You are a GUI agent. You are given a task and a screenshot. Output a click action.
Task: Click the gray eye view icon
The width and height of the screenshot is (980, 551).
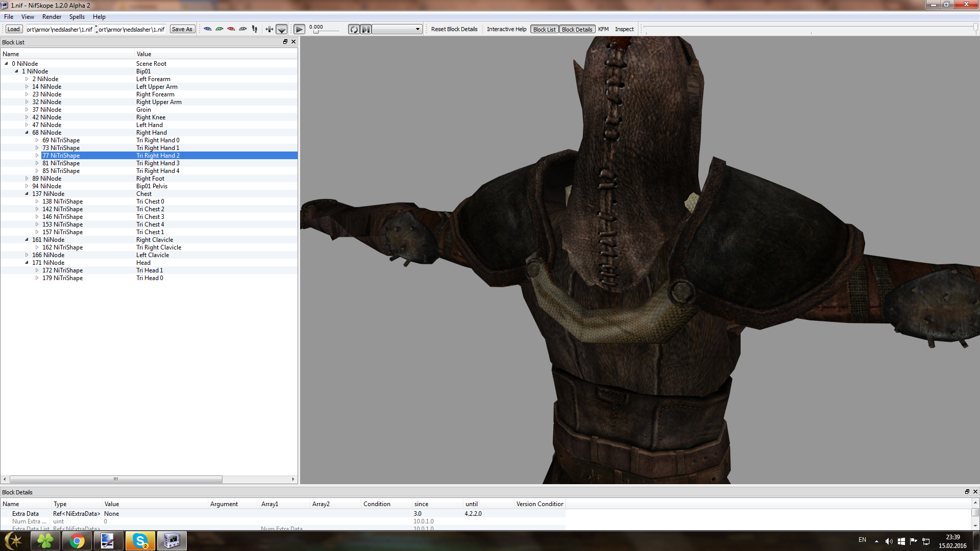click(x=243, y=29)
